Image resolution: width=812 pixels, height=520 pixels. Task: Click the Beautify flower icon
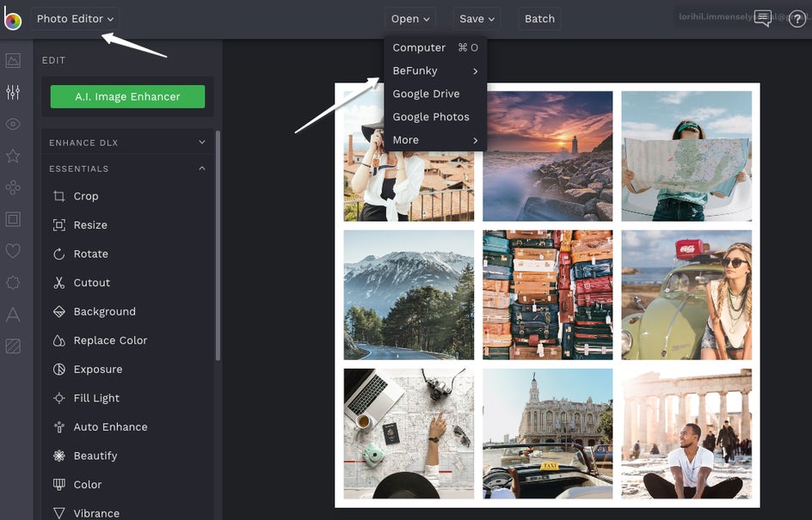59,456
